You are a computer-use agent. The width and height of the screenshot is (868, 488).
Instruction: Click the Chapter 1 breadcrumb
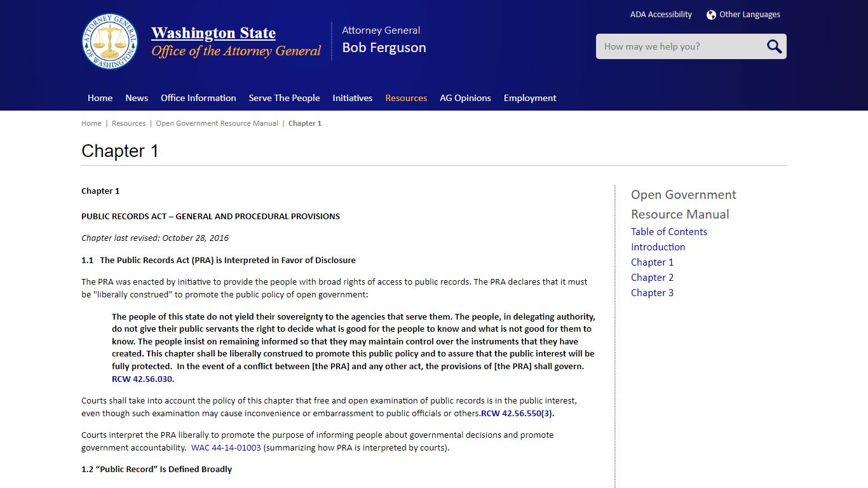click(x=305, y=123)
